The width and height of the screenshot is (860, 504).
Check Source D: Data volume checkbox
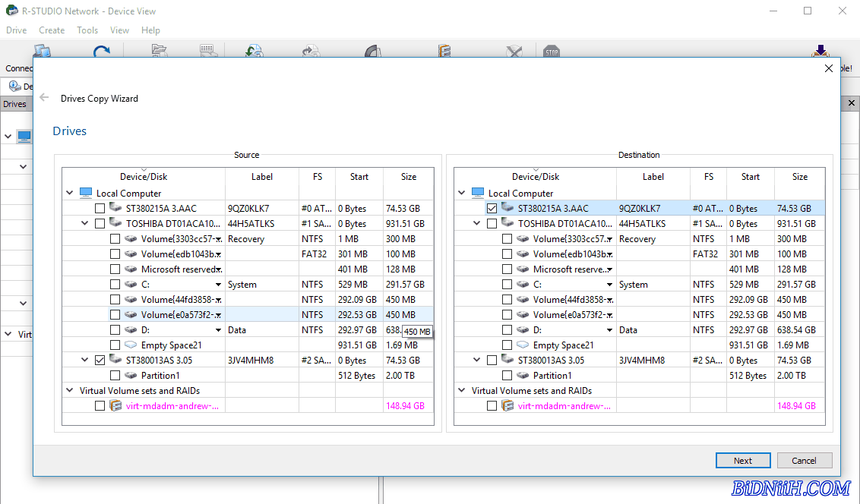click(115, 329)
